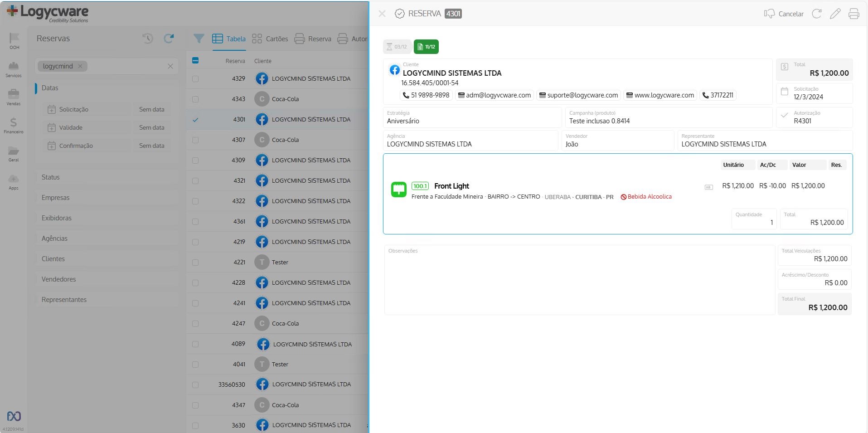
Task: Click the email adm@logyvcware.com
Action: point(494,95)
